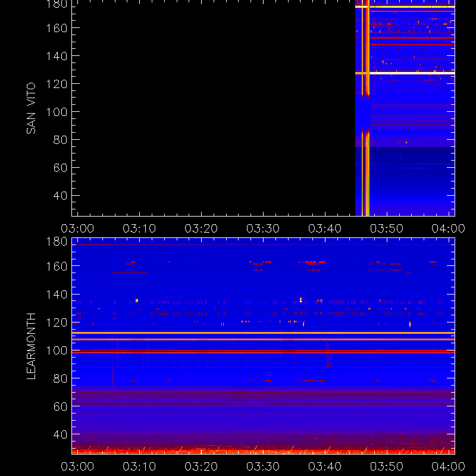This screenshot has width=476, height=476.
Task: Click 03:40 time label under LEARMONTH plot
Action: point(325,466)
